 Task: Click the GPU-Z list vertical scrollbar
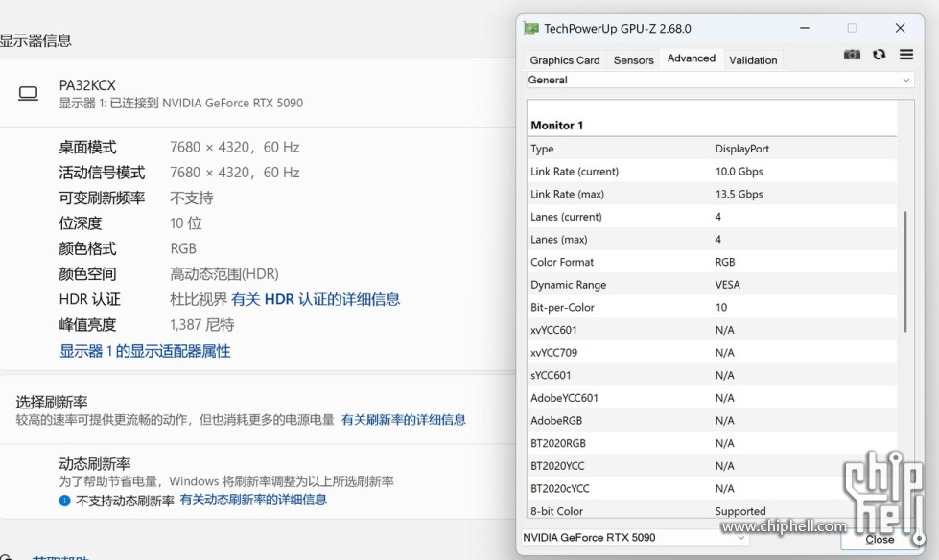904,273
